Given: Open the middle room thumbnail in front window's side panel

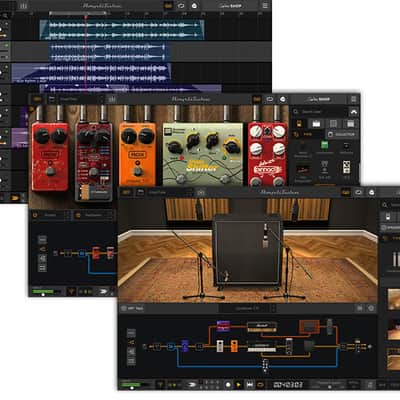Looking at the screenshot, I should pos(393,329).
